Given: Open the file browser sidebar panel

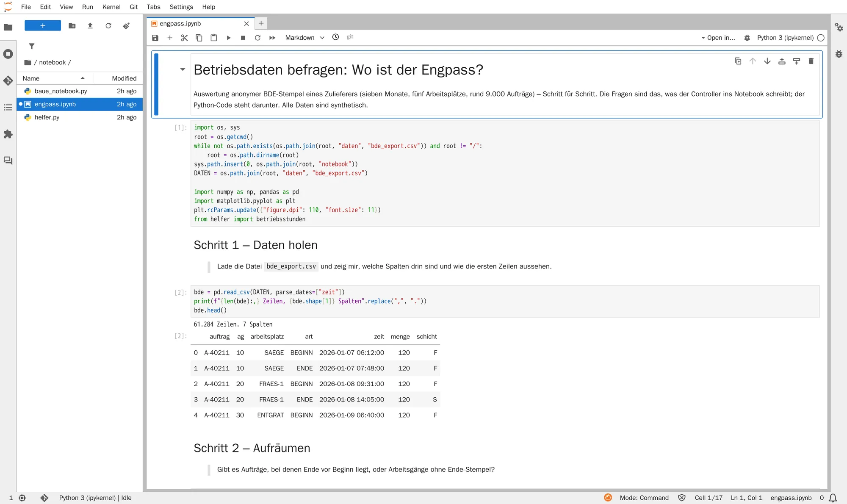Looking at the screenshot, I should (8, 28).
